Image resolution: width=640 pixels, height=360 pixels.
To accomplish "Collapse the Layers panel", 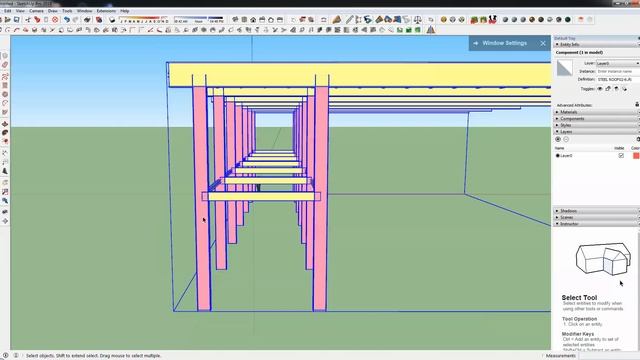I will pyautogui.click(x=596, y=132).
